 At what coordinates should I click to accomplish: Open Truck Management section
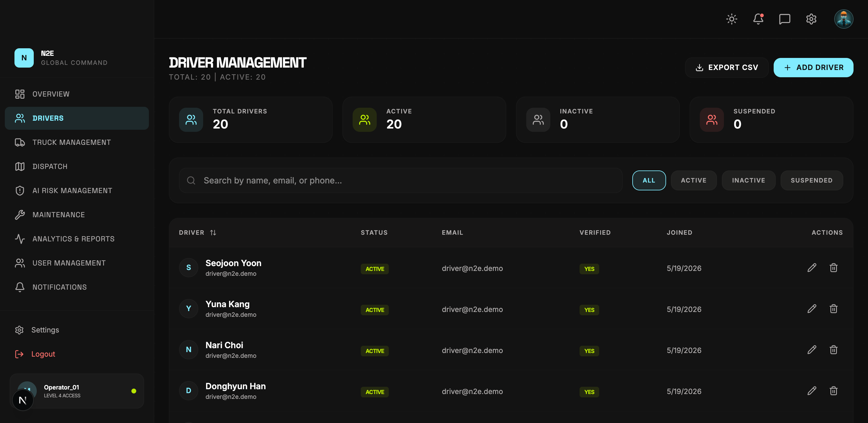tap(77, 142)
